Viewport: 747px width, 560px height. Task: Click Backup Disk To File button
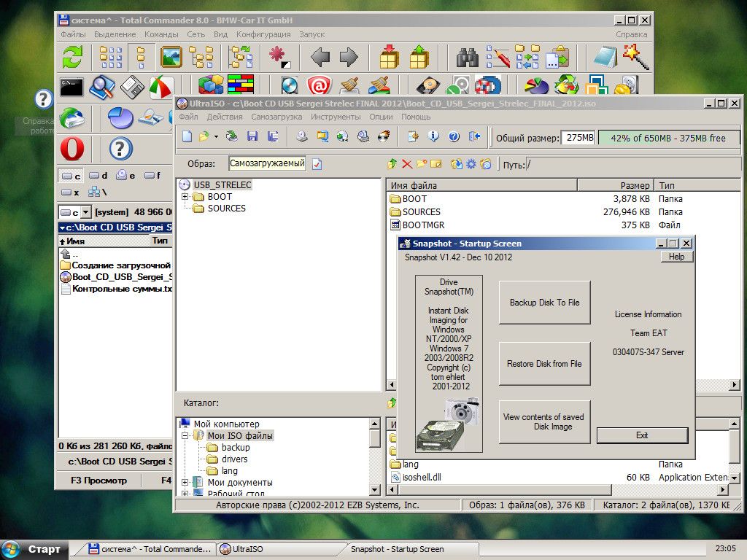tap(544, 303)
